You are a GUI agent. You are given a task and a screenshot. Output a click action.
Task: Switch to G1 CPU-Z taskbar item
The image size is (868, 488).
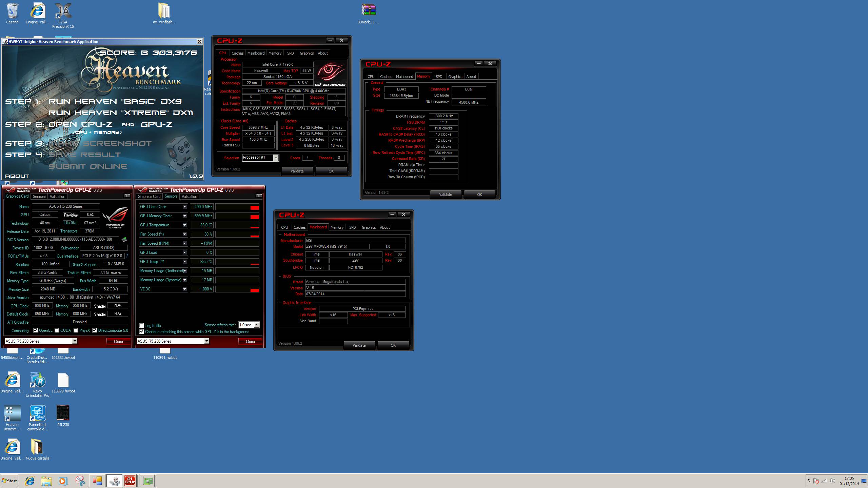130,481
